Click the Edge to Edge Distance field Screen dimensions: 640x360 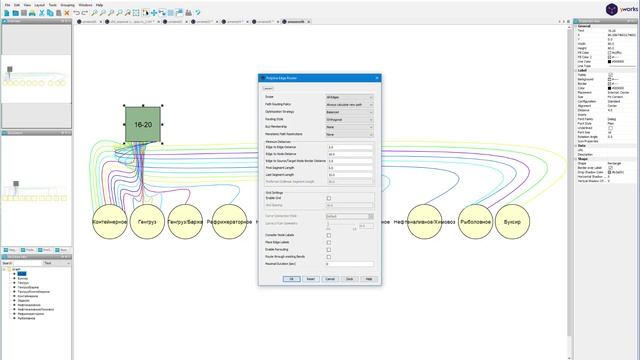pyautogui.click(x=350, y=147)
